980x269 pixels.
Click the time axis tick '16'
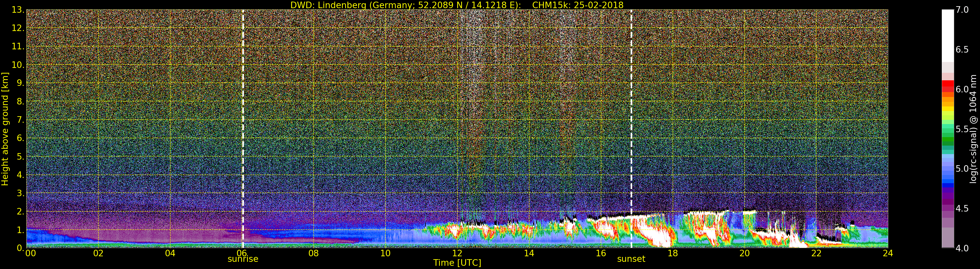pyautogui.click(x=601, y=253)
